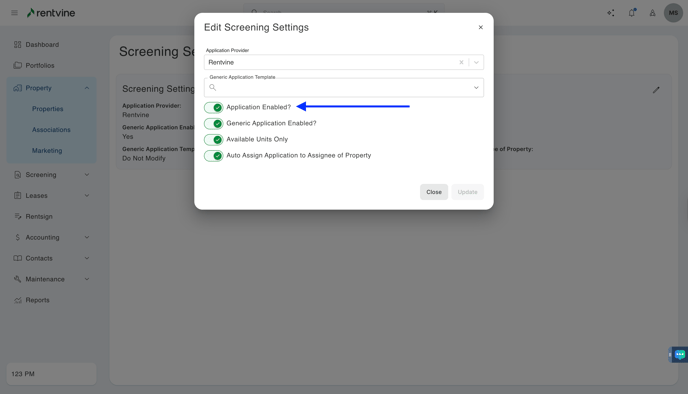688x394 pixels.
Task: Open the Application Provider dropdown arrow
Action: point(476,62)
